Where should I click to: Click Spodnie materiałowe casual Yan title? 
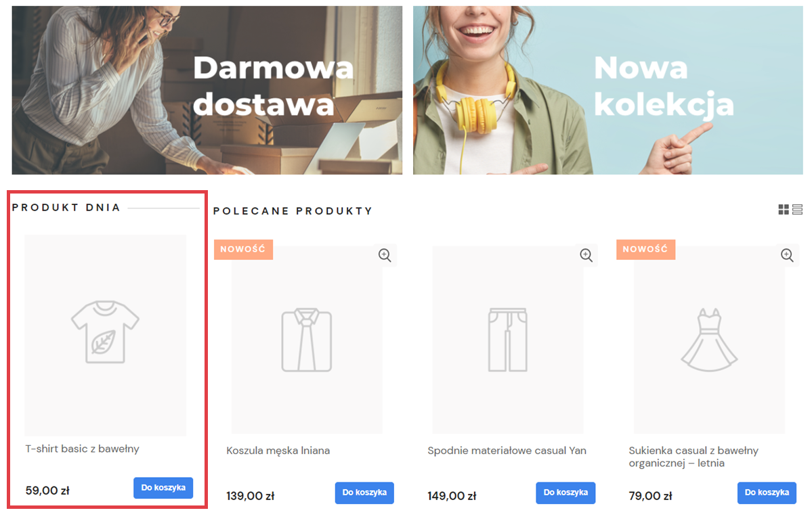(507, 451)
